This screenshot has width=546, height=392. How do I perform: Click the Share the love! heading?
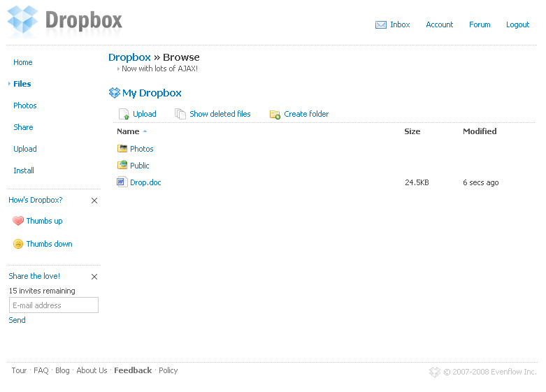pyautogui.click(x=34, y=277)
